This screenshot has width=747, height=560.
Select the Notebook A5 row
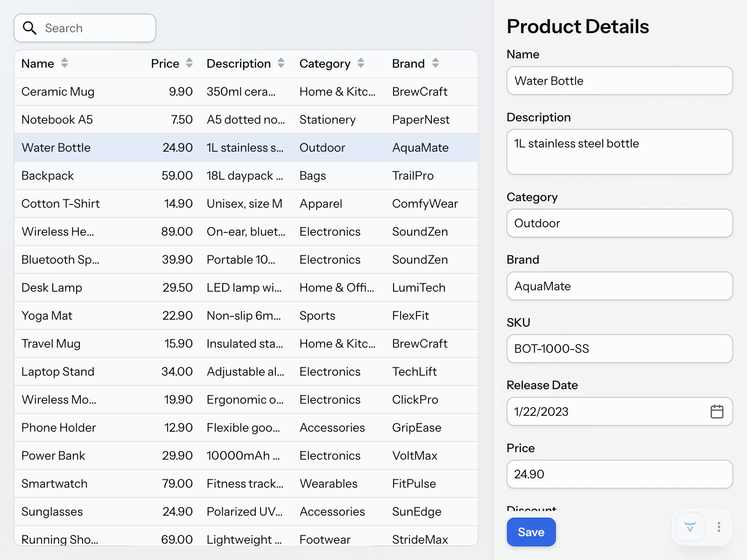(x=246, y=119)
